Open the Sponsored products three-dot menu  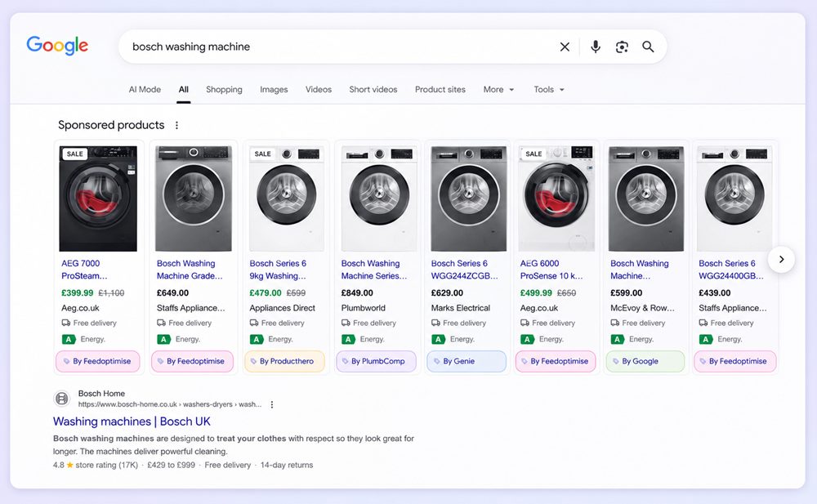coord(176,125)
